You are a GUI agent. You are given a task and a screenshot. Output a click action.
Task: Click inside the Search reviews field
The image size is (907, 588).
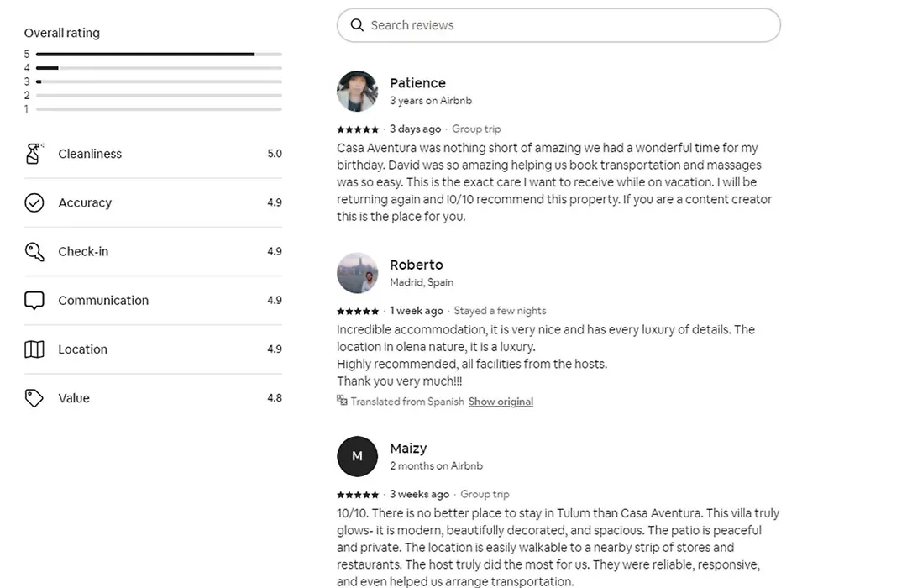(558, 25)
